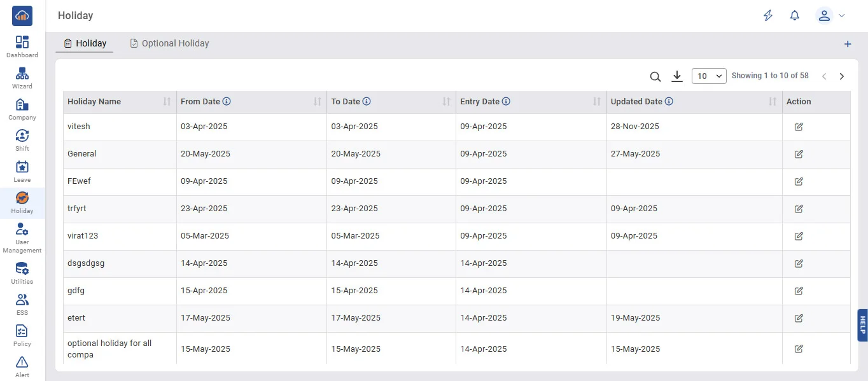Click the lightning quick actions icon
The height and width of the screenshot is (381, 868).
(768, 16)
